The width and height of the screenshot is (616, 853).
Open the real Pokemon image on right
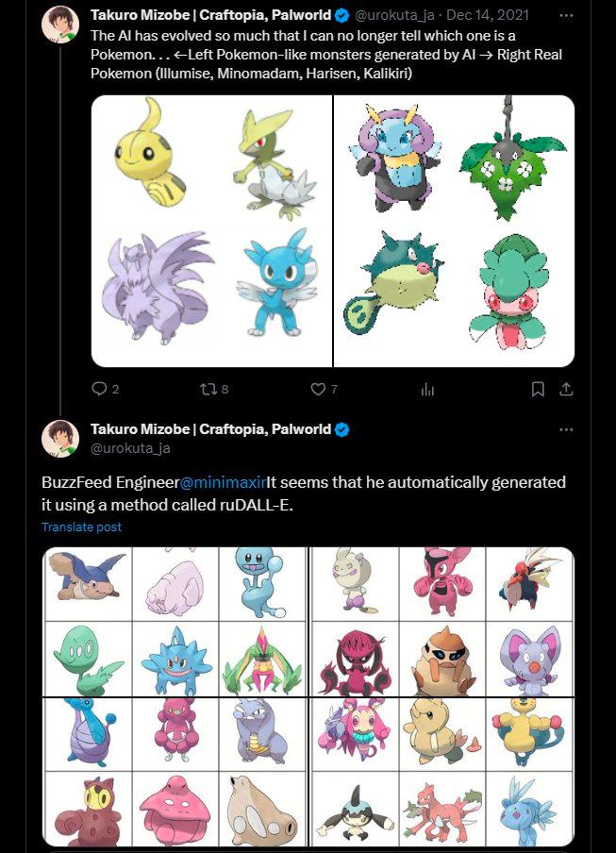pyautogui.click(x=454, y=231)
